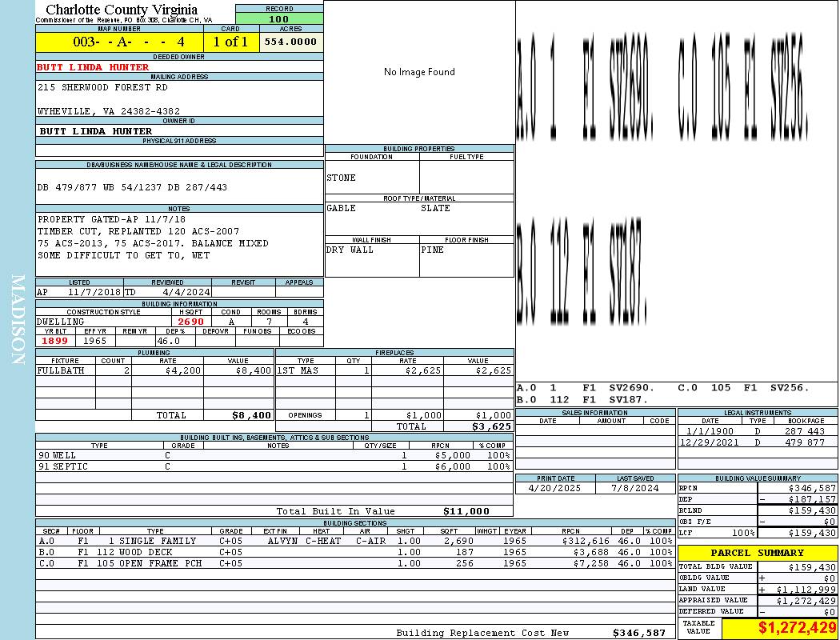Click fireplaces total $3,625

pos(491,427)
